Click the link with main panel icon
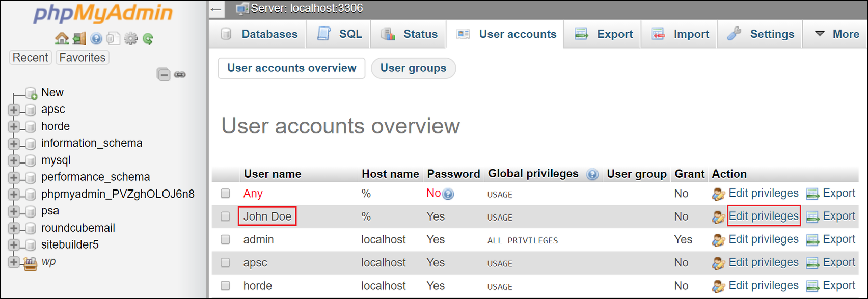 180,75
